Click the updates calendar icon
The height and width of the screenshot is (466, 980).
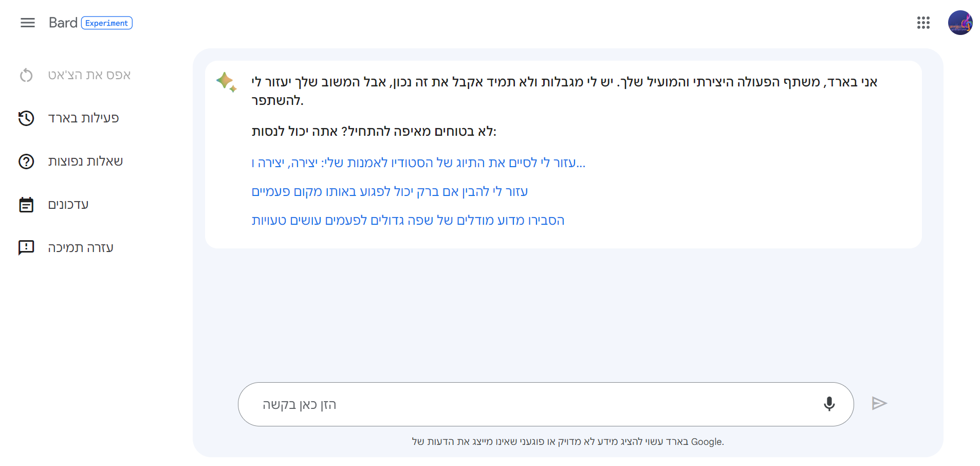pos(26,205)
